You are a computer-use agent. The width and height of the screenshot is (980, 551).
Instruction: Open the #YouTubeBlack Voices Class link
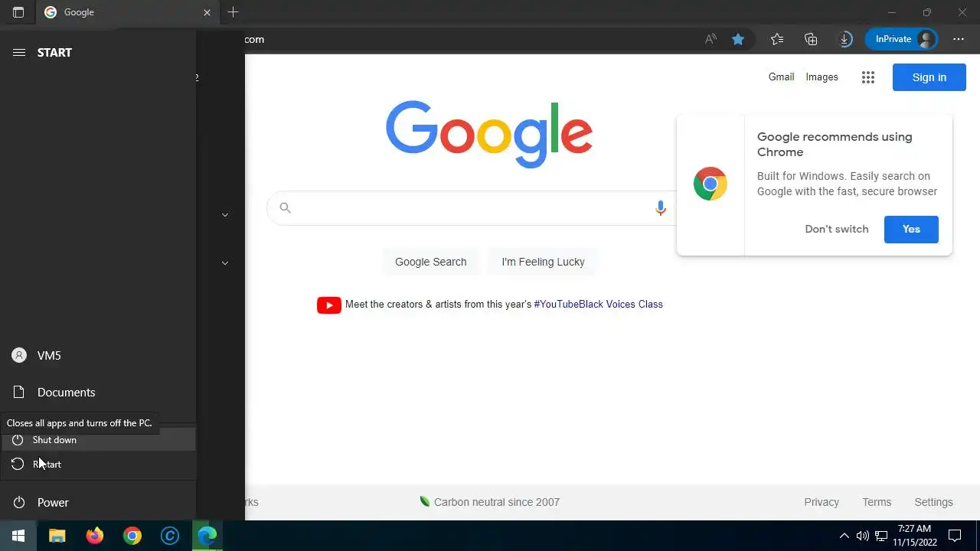click(598, 305)
